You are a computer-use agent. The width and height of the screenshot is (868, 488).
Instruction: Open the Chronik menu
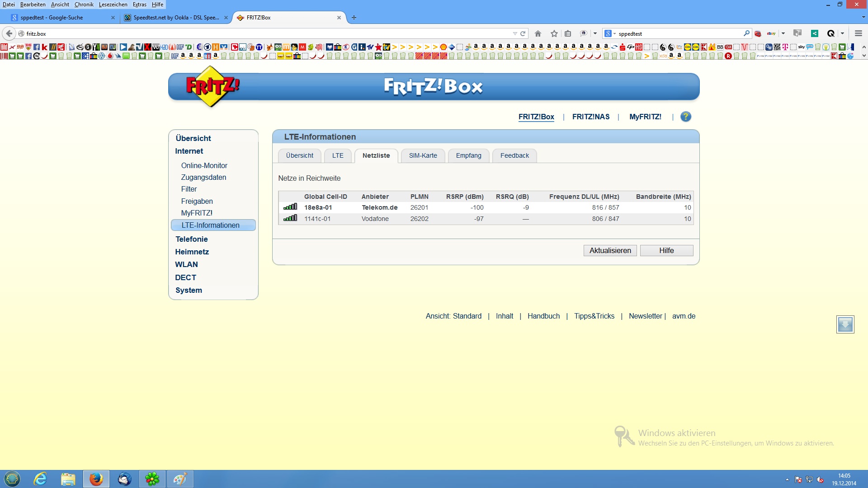[84, 5]
